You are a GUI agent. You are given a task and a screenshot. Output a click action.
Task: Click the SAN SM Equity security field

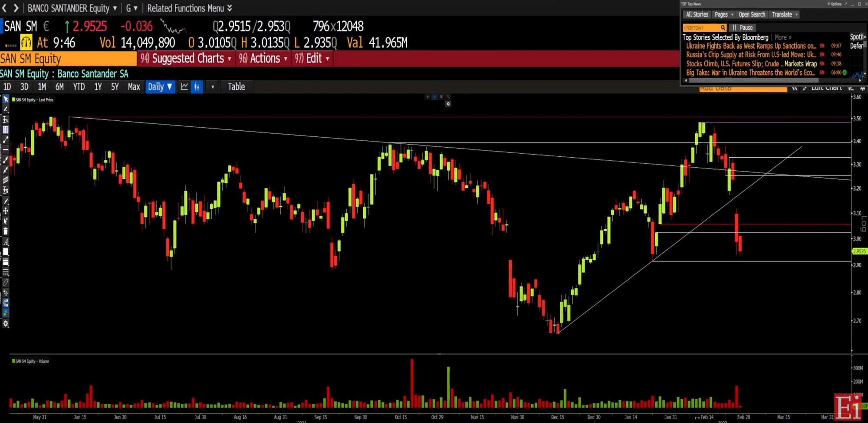(68, 59)
